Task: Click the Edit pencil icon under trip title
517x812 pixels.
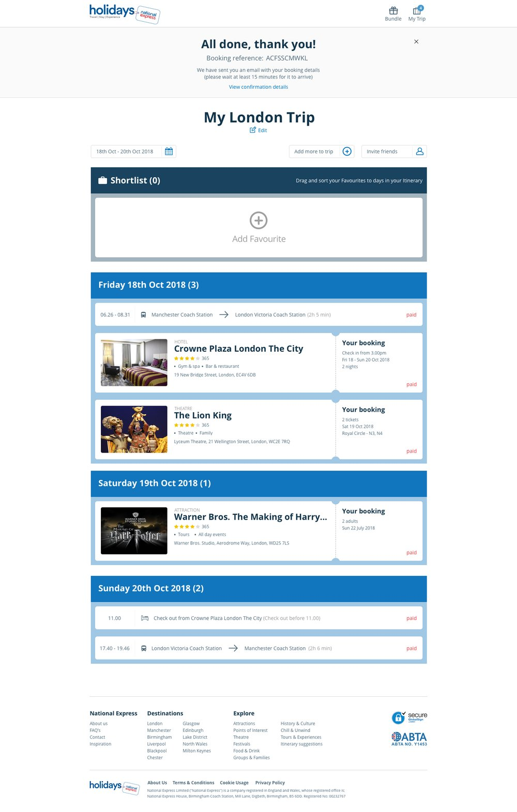Action: point(253,130)
